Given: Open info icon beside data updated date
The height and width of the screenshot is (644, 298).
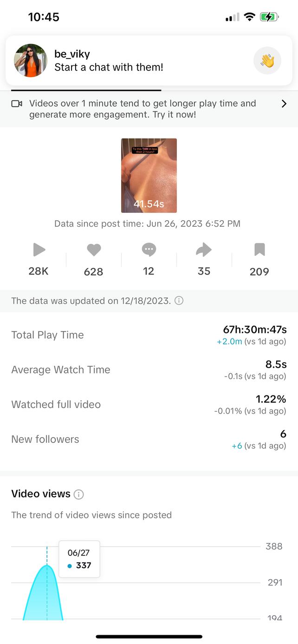Looking at the screenshot, I should (x=179, y=301).
